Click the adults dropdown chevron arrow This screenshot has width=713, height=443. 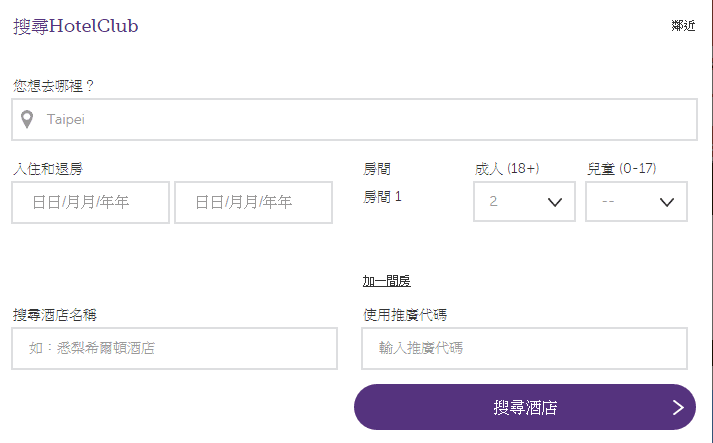(556, 202)
